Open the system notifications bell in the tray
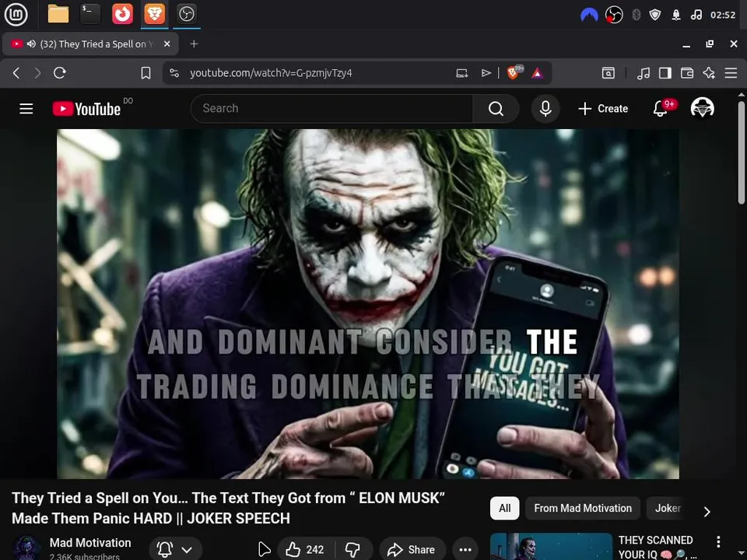Screen dimensions: 747x560 [x=676, y=15]
